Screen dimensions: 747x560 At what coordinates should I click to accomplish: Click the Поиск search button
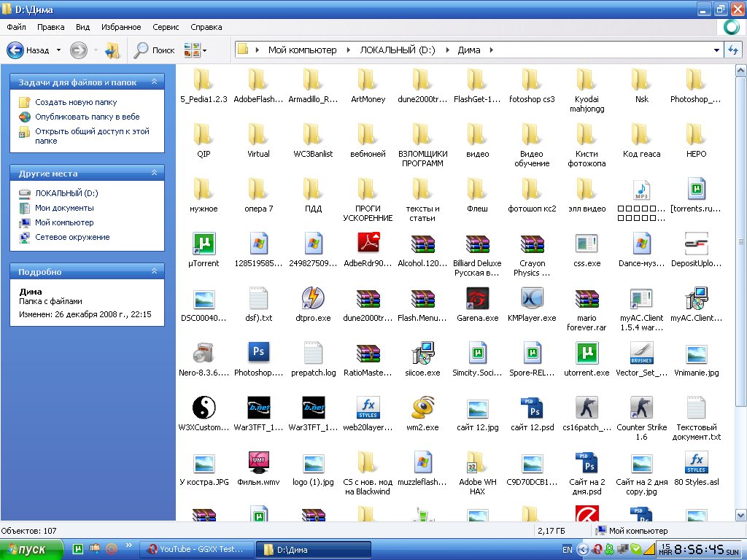[x=154, y=50]
